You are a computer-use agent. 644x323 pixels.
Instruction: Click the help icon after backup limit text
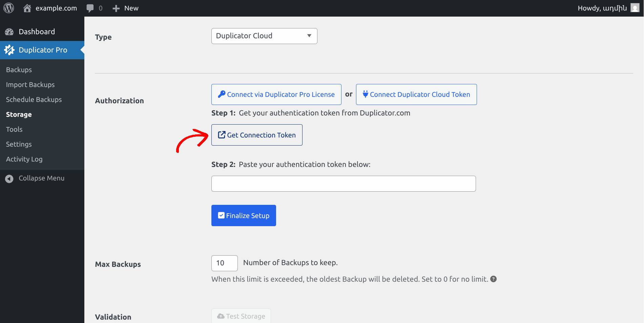[494, 279]
